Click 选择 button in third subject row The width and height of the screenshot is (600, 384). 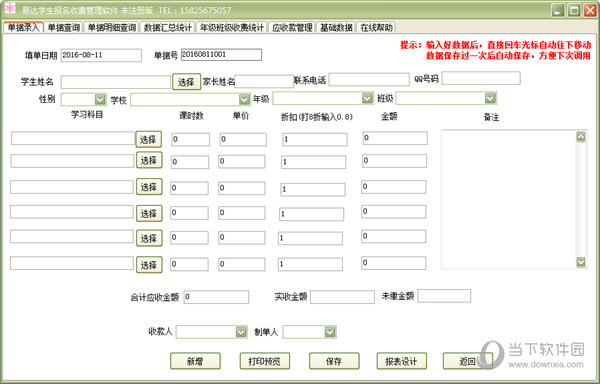[x=149, y=187]
